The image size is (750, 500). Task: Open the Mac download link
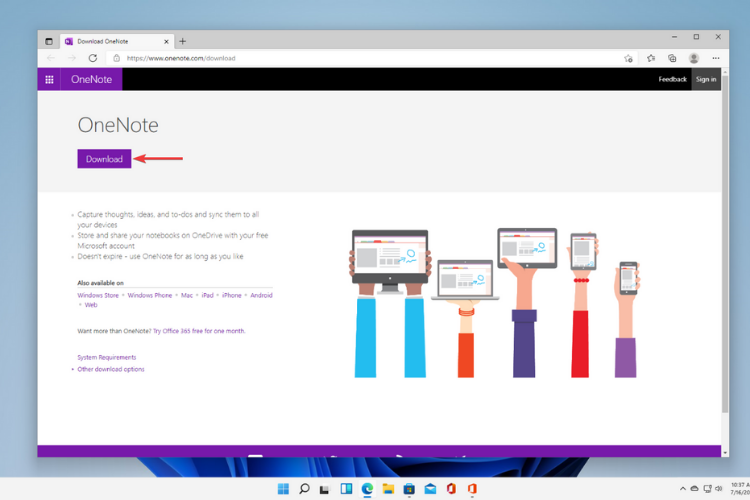click(x=187, y=295)
